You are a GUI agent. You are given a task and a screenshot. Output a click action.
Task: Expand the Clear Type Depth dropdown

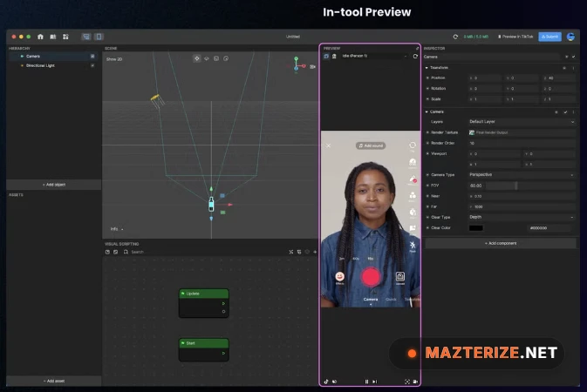click(x=521, y=216)
